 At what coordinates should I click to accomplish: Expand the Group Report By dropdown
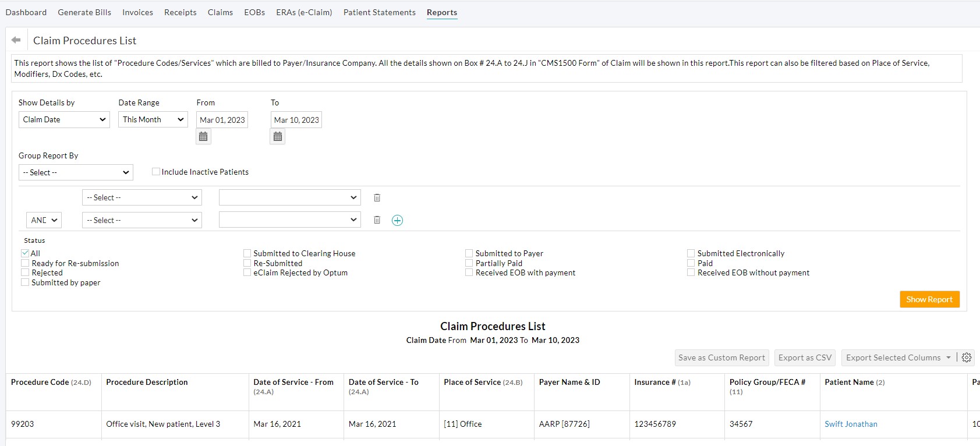[x=76, y=172]
